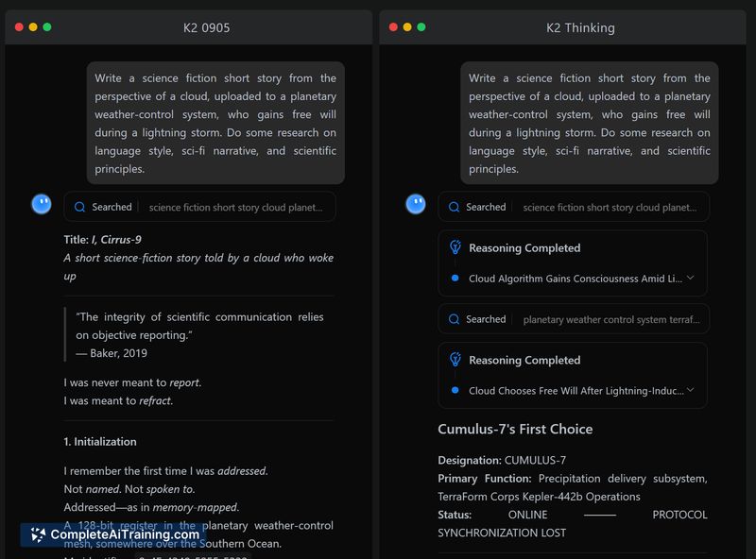Click the 'Reasoning Completed' label on the first card
756x559 pixels.
pos(524,247)
